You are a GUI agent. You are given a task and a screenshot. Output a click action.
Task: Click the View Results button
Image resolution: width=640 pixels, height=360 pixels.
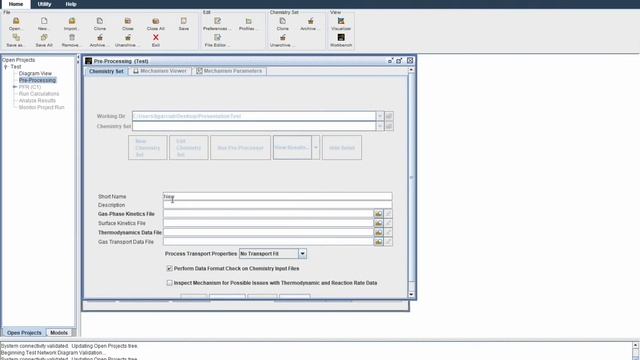pos(292,148)
